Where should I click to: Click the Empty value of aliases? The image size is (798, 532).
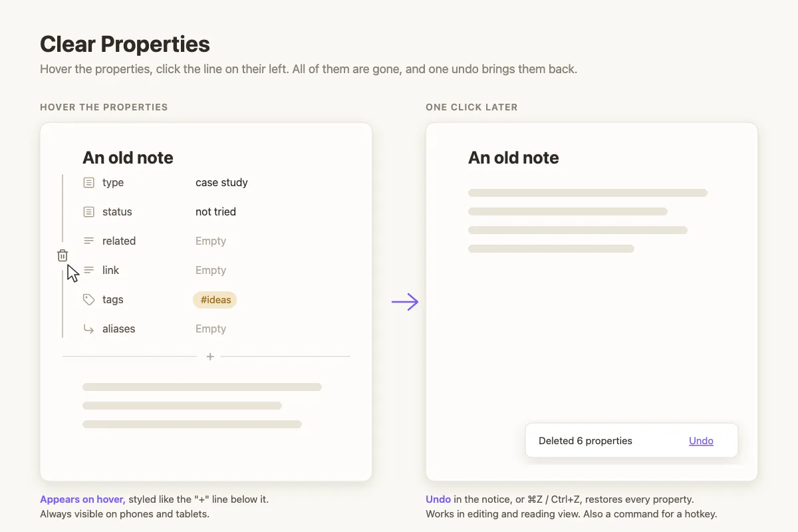pyautogui.click(x=211, y=329)
